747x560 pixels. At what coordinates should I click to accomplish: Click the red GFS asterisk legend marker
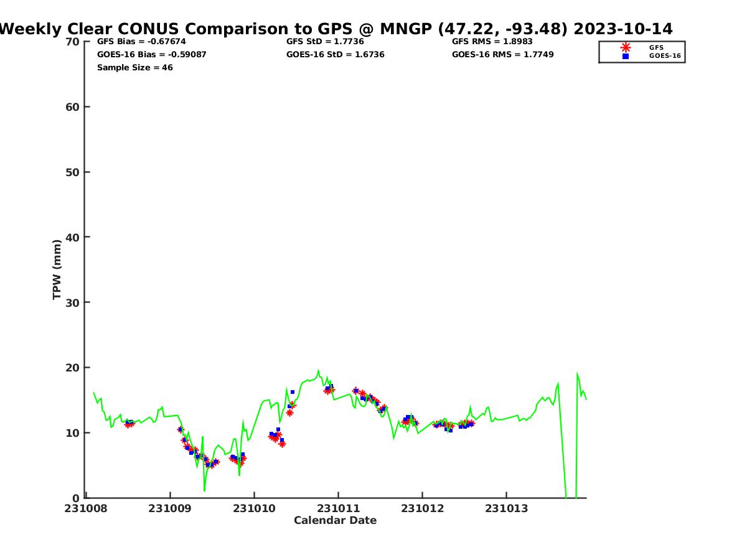626,47
